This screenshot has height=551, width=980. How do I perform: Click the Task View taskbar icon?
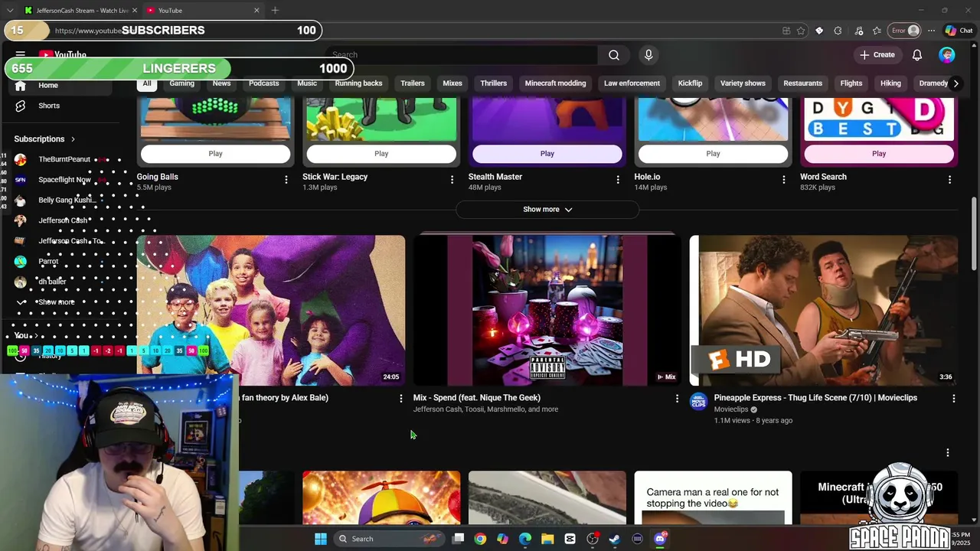458,539
